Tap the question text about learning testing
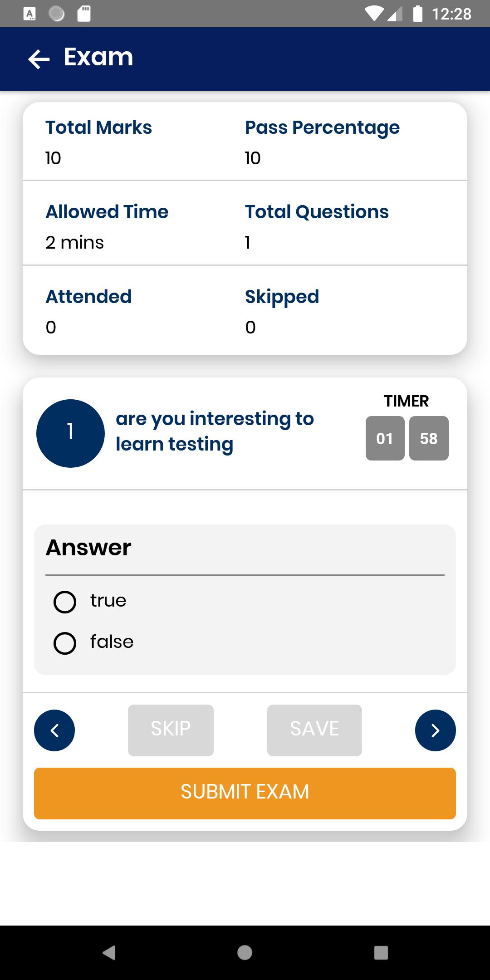This screenshot has height=980, width=490. click(x=215, y=431)
